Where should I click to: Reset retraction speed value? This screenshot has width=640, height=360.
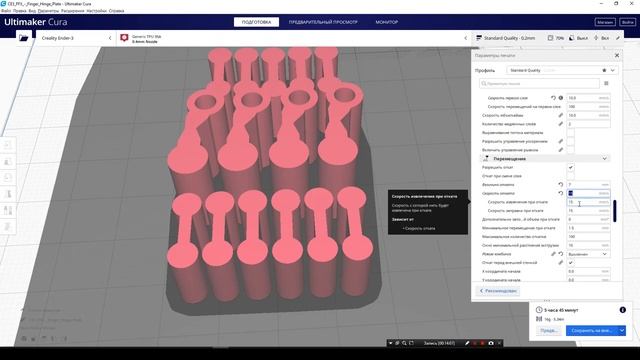[560, 193]
